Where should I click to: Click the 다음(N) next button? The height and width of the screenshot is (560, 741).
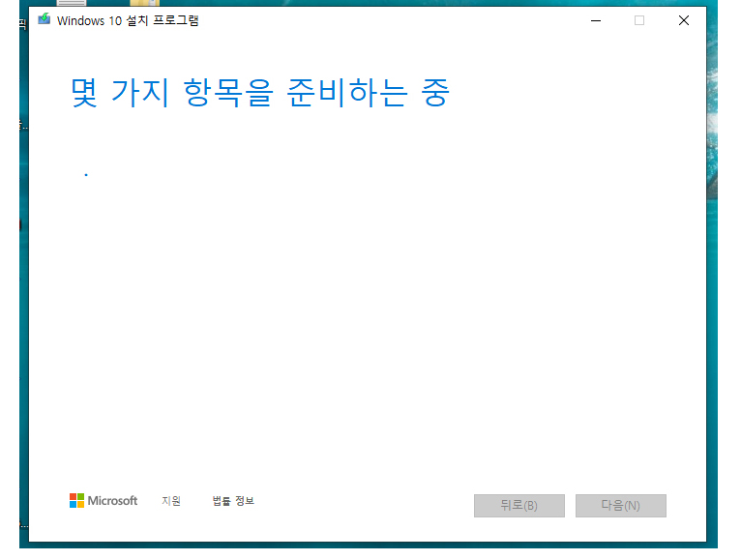click(620, 506)
